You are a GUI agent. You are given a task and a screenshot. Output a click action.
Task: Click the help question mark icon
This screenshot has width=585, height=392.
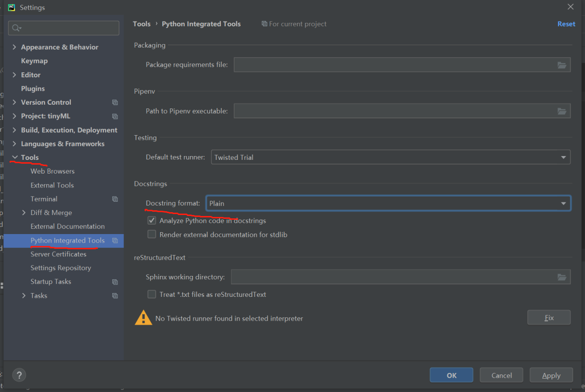tap(19, 374)
